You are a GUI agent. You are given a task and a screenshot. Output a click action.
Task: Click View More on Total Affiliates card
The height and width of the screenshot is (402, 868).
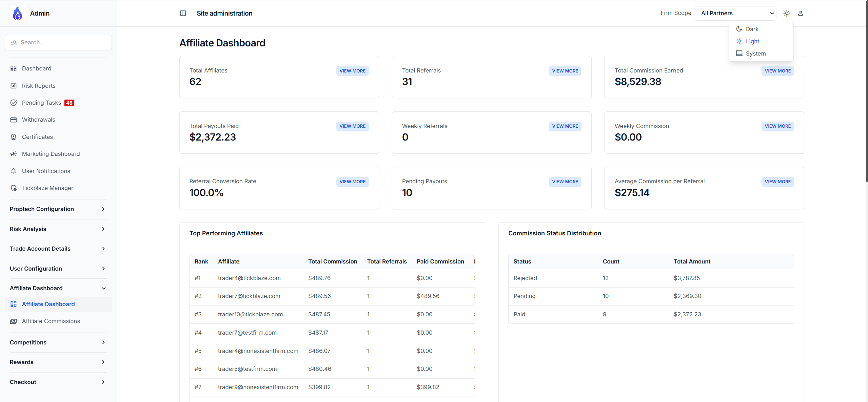click(352, 71)
